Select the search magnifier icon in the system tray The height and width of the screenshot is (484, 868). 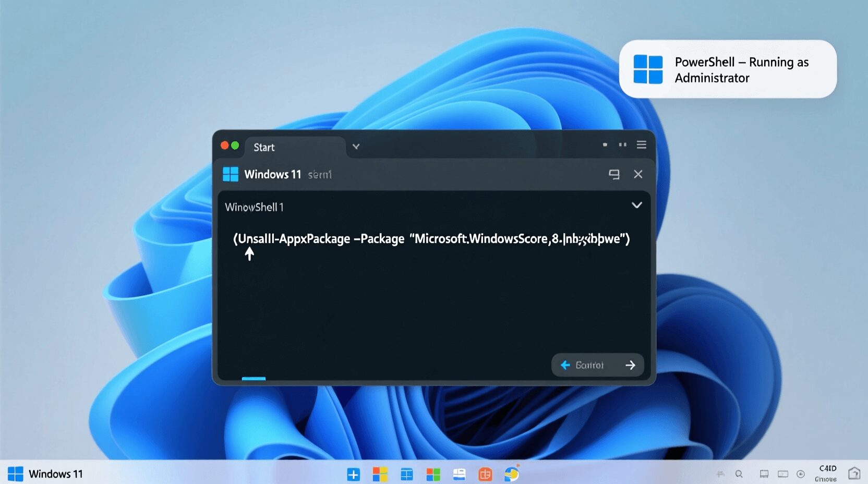739,474
